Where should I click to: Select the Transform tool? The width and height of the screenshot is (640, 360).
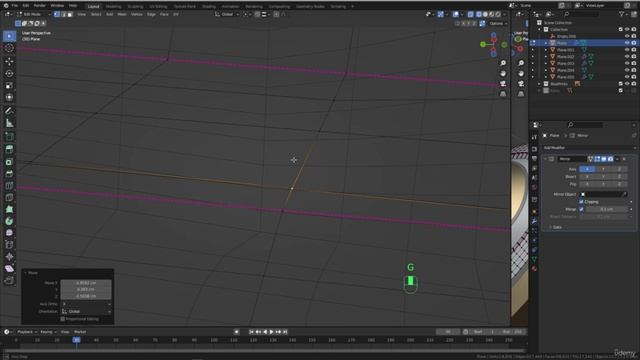point(9,97)
